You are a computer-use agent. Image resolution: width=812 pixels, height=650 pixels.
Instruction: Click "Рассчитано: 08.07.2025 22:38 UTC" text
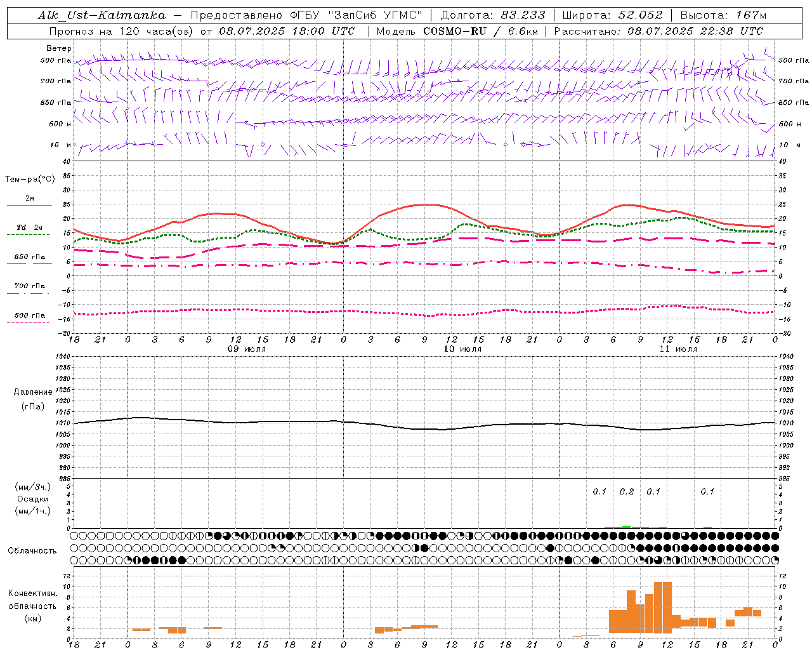658,31
